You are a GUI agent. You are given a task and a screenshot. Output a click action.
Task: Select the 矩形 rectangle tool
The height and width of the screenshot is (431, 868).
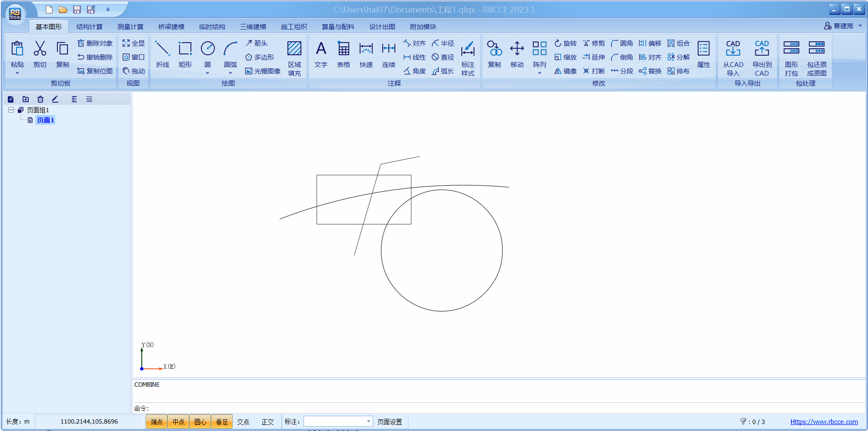pos(185,54)
